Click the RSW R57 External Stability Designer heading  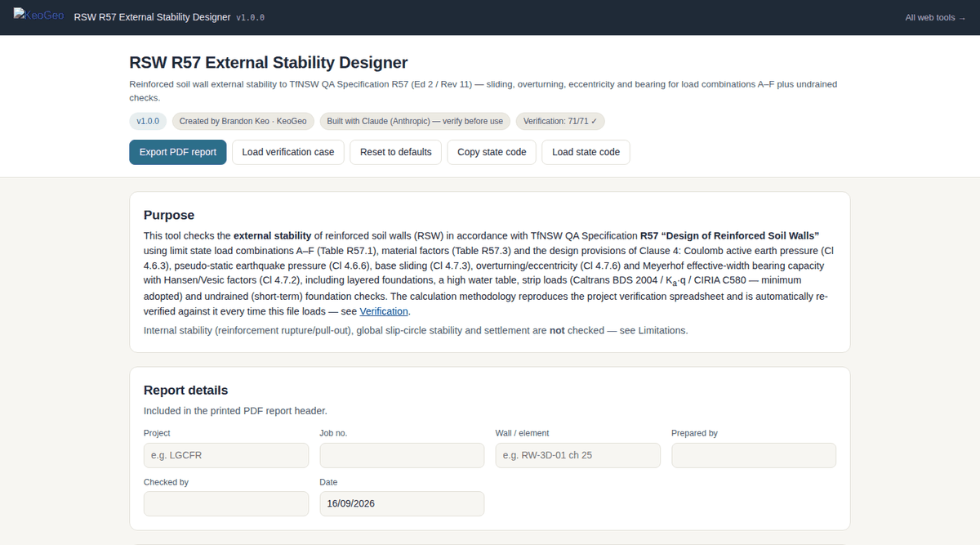(269, 63)
